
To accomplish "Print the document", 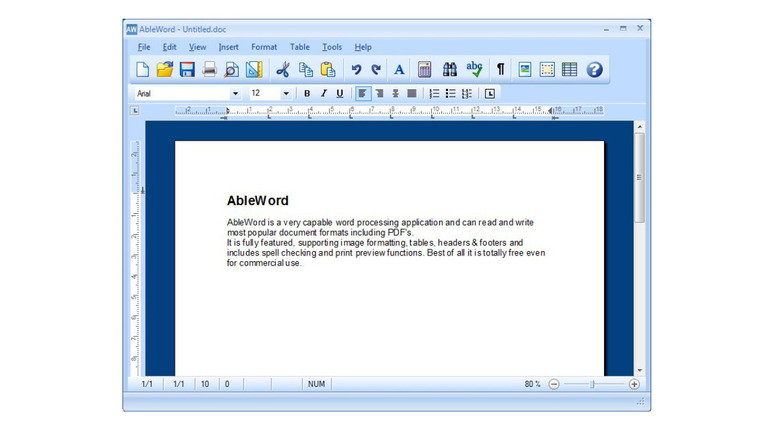I will tap(209, 70).
